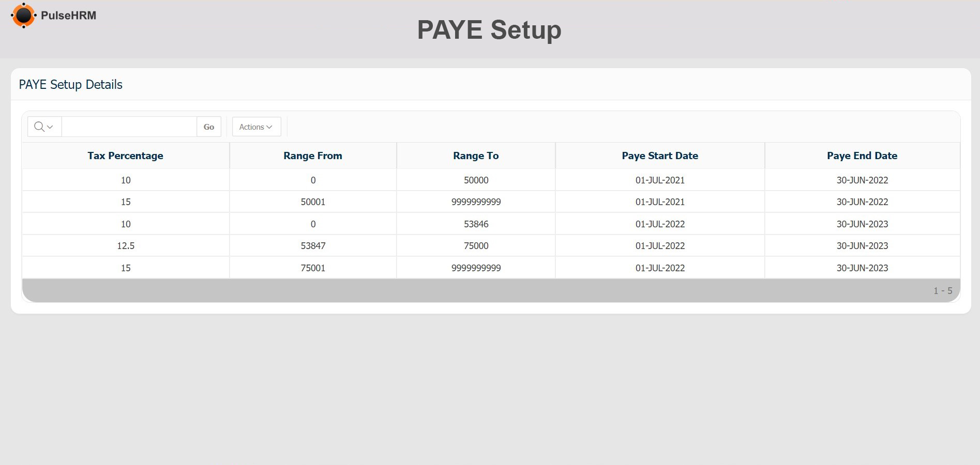Click the Paye End Date column header
The image size is (980, 465).
tap(862, 156)
